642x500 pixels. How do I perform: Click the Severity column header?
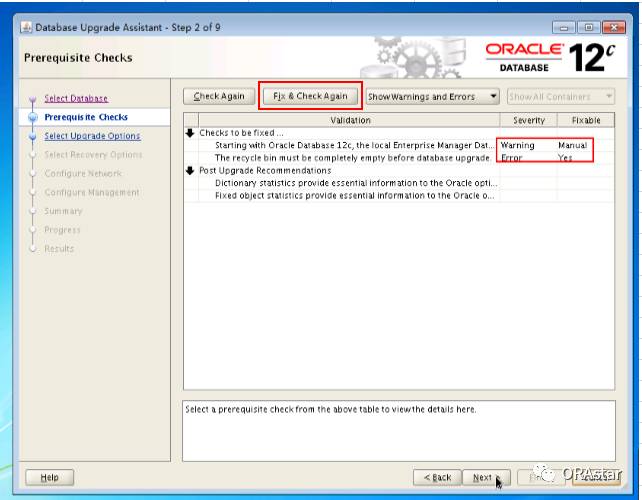529,120
